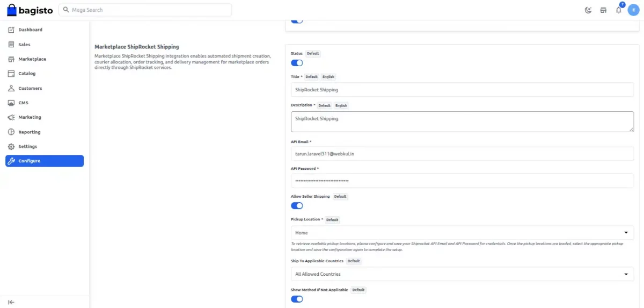Open the Configure menu item
Image resolution: width=644 pixels, height=308 pixels.
[x=45, y=161]
